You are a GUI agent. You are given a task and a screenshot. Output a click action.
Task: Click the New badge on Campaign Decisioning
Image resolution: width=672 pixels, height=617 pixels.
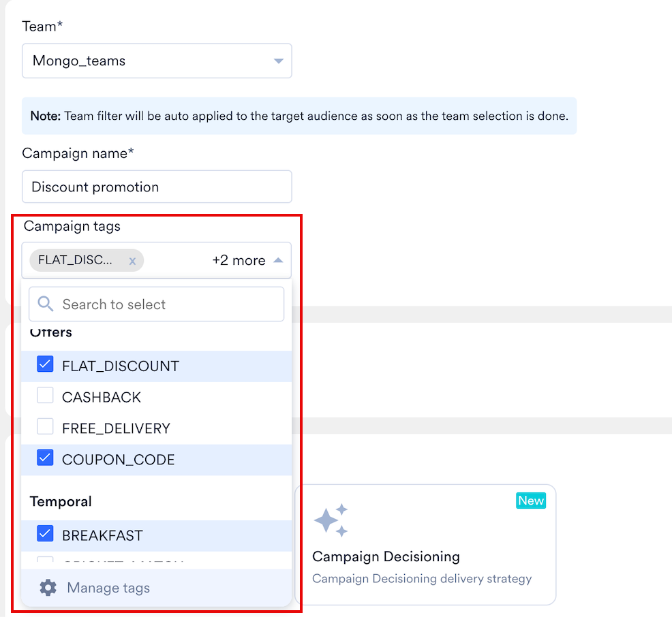tap(530, 501)
